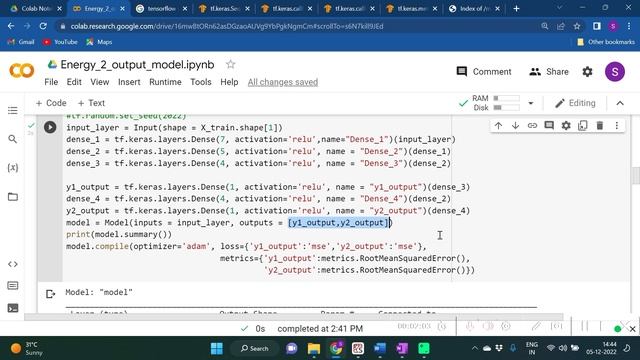Viewport: 640px width, 360px height.
Task: Open the View menu
Action: tap(100, 82)
